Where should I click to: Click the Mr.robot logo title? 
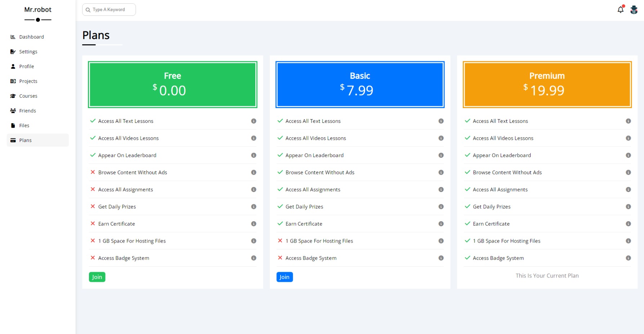click(38, 10)
